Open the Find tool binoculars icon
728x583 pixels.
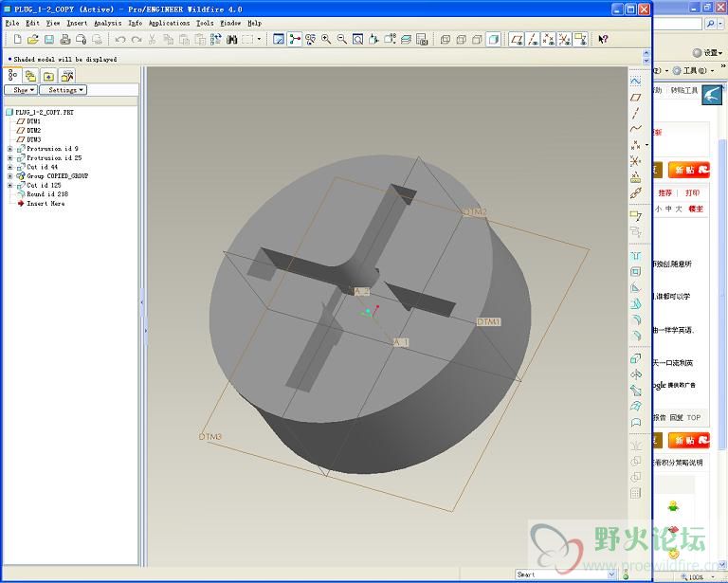pos(231,40)
